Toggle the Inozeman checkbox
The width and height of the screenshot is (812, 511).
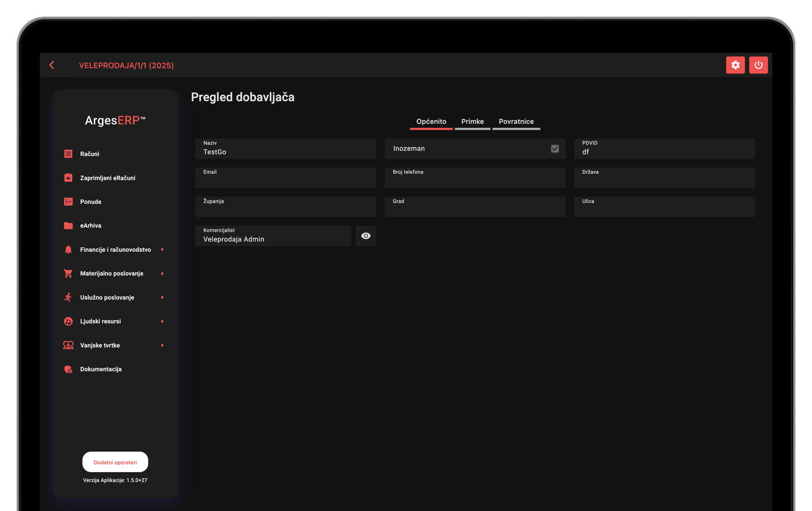point(555,148)
